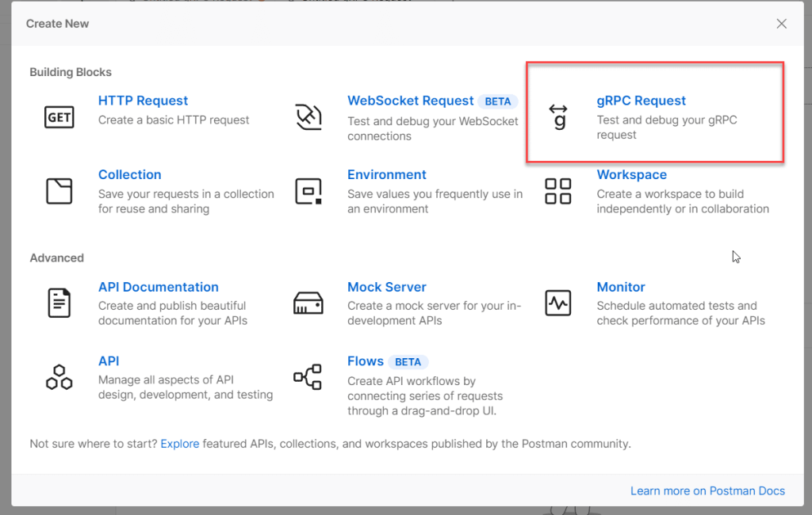Click the Mock Server icon
Image resolution: width=812 pixels, height=515 pixels.
pyautogui.click(x=308, y=303)
